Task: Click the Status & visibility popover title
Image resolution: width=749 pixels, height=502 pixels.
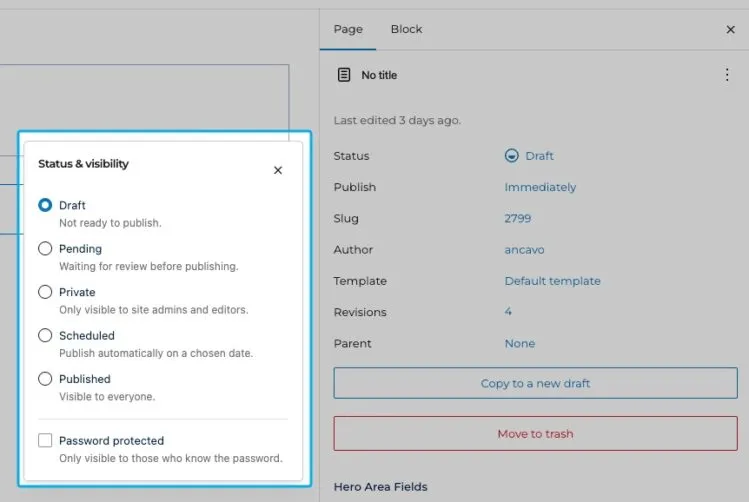Action: pos(84,164)
